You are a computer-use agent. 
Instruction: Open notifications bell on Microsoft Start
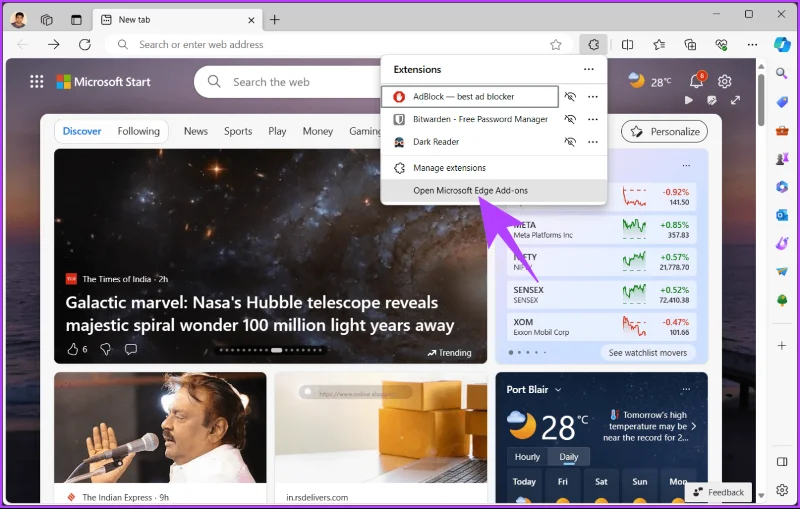[697, 80]
